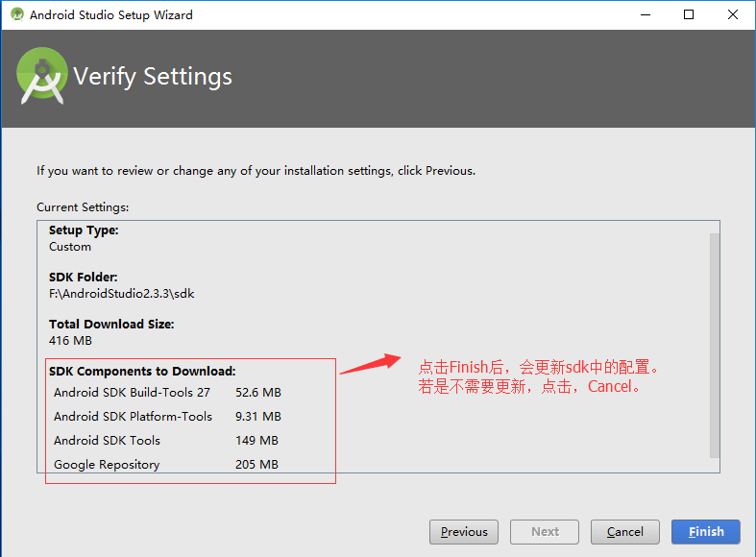The image size is (756, 557).
Task: Close the Setup Wizard window
Action: click(732, 14)
